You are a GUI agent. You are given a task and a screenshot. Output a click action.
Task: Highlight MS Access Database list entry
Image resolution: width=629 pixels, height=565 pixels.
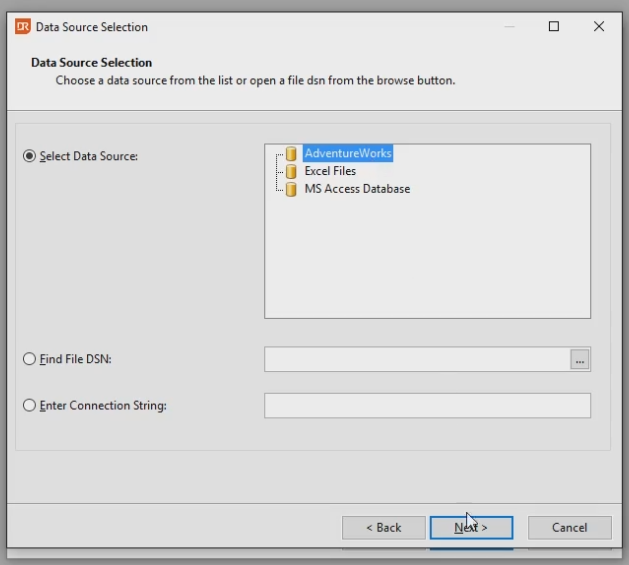357,189
